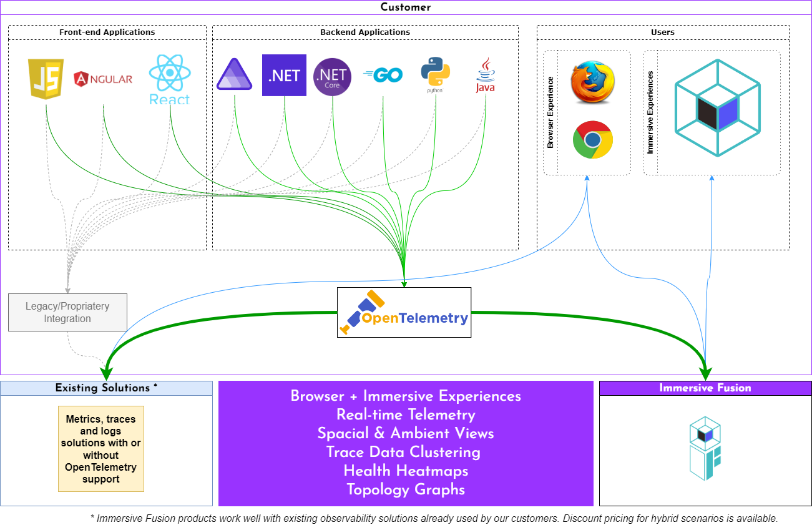Viewport: 812px width, 525px height.
Task: Click the Chrome browser icon
Action: [x=592, y=140]
